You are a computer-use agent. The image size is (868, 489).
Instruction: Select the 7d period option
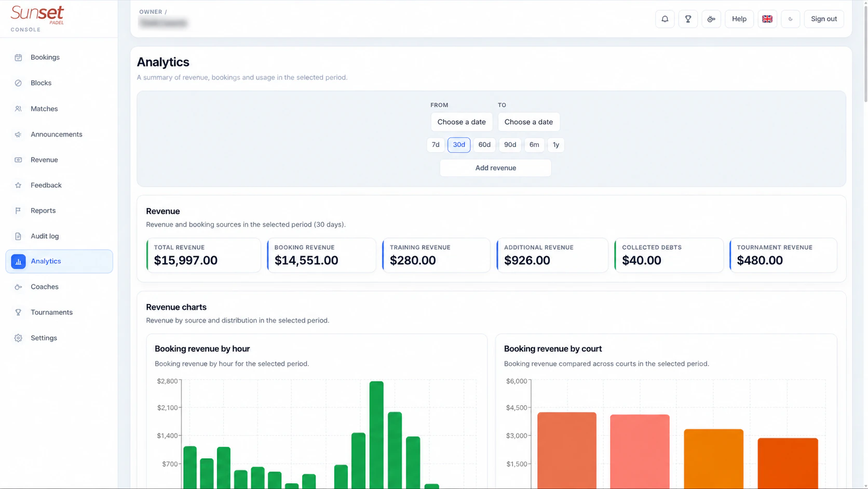pyautogui.click(x=436, y=145)
